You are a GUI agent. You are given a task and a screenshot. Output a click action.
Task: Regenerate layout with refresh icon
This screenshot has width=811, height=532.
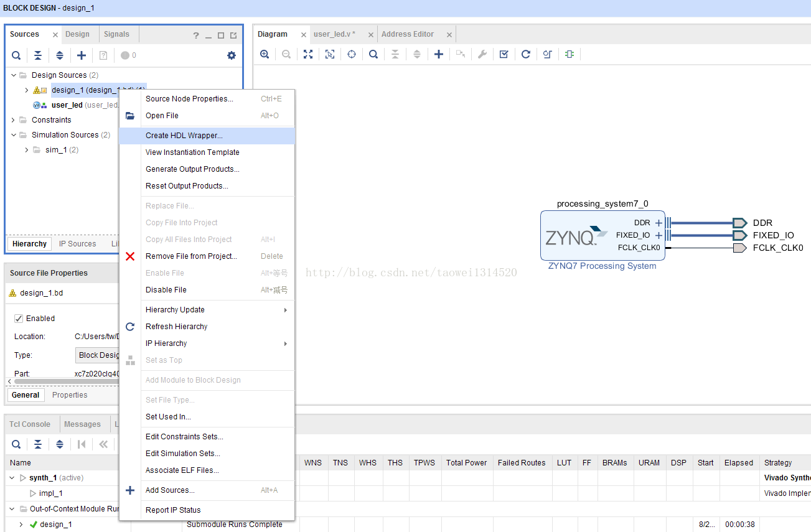(526, 54)
